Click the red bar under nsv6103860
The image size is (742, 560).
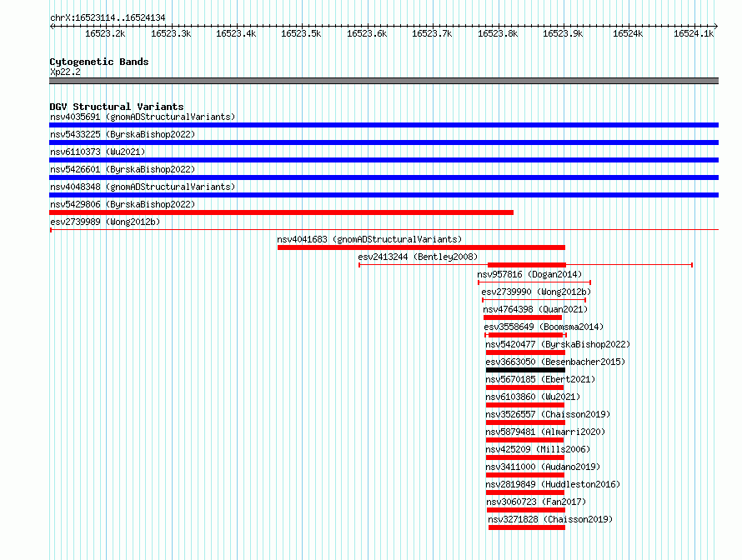525,405
